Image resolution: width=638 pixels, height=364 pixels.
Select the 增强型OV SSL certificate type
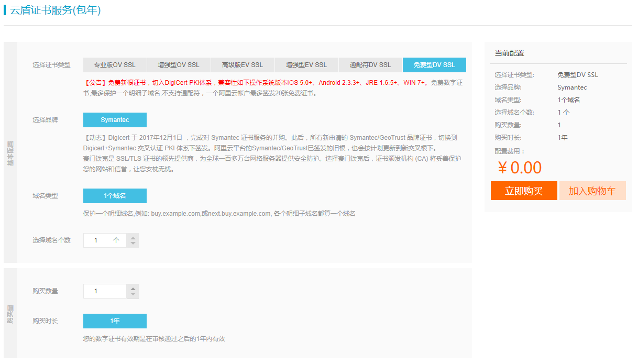tap(179, 64)
